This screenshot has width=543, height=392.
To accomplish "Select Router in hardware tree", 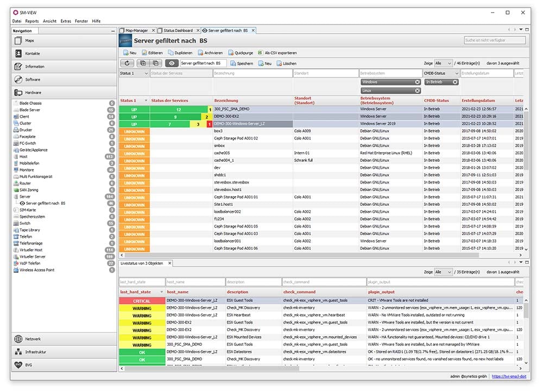I will (25, 184).
